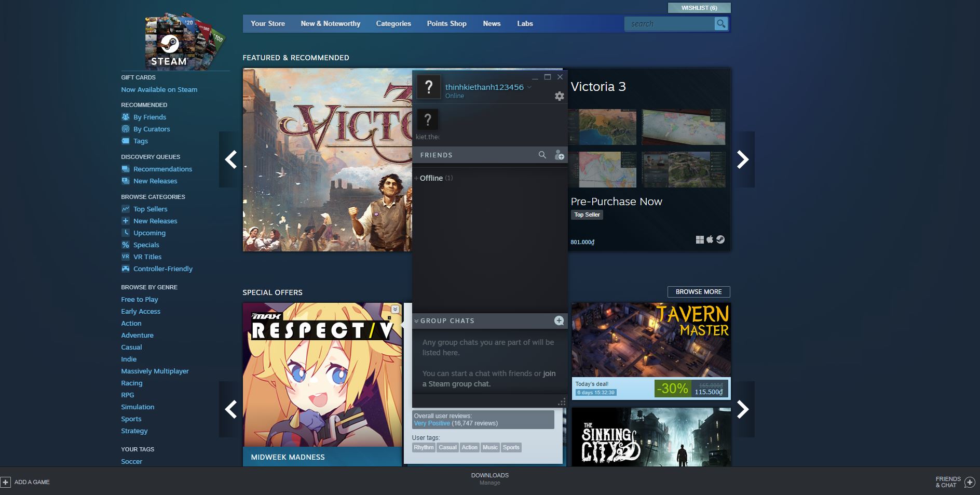
Task: Click the store search magnifier button
Action: click(x=720, y=24)
